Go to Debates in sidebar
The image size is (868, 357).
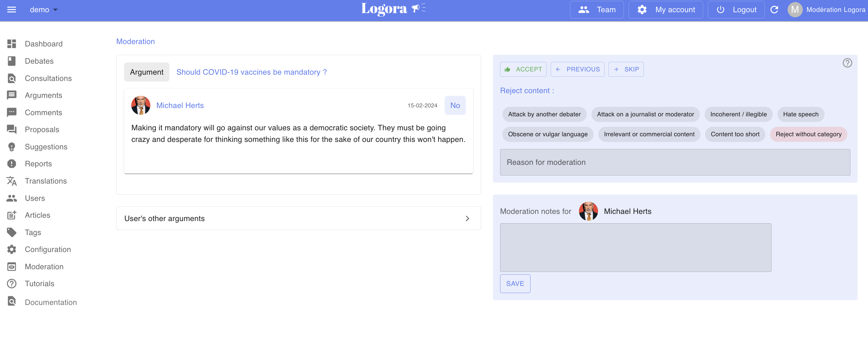[x=39, y=61]
